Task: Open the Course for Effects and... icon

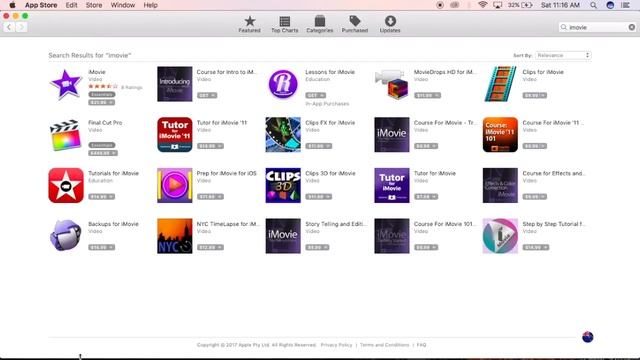Action: [500, 185]
